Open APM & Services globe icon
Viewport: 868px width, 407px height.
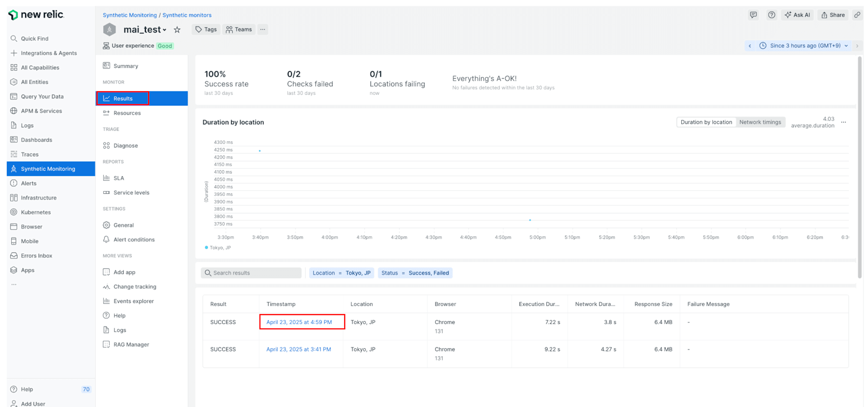point(14,111)
